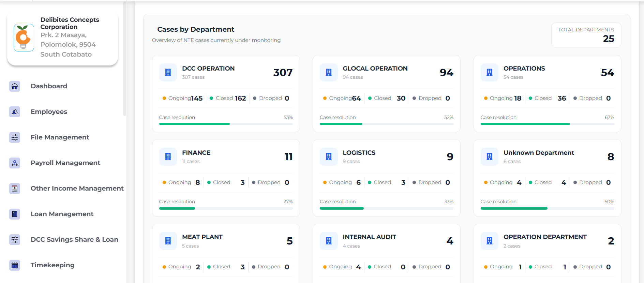The image size is (644, 283).
Task: Click the Employees sidebar icon
Action: click(x=15, y=112)
